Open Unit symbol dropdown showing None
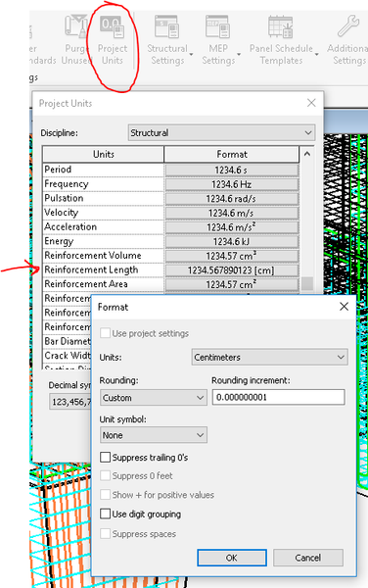The image size is (368, 588). tap(153, 435)
